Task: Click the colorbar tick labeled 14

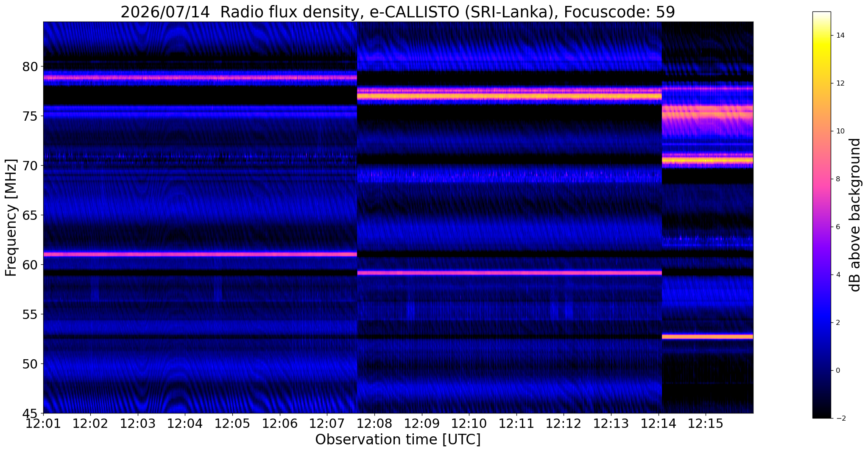Action: (839, 36)
